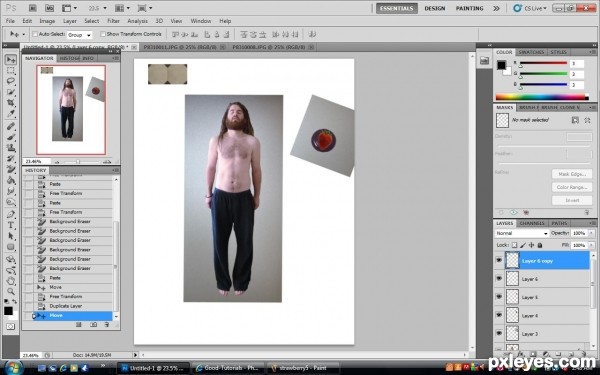
Task: Open the CS Live dropdown
Action: [530, 8]
